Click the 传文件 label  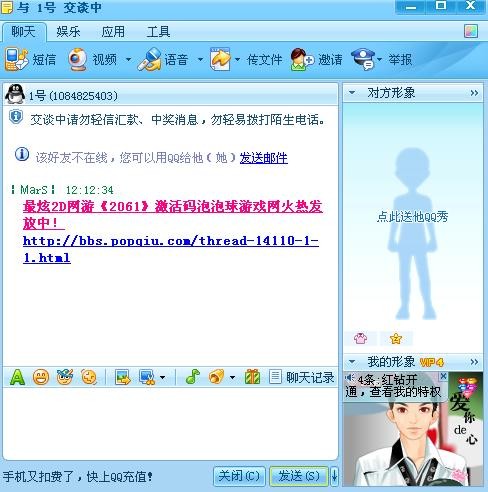264,60
